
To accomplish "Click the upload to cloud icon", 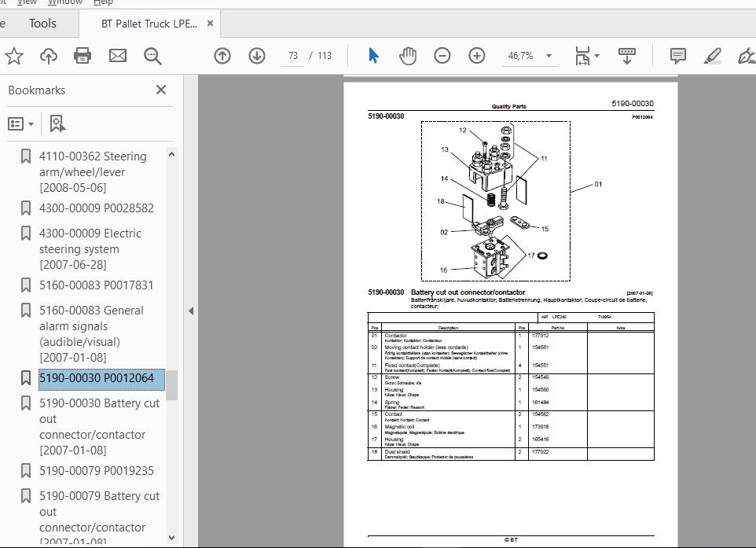I will point(49,56).
